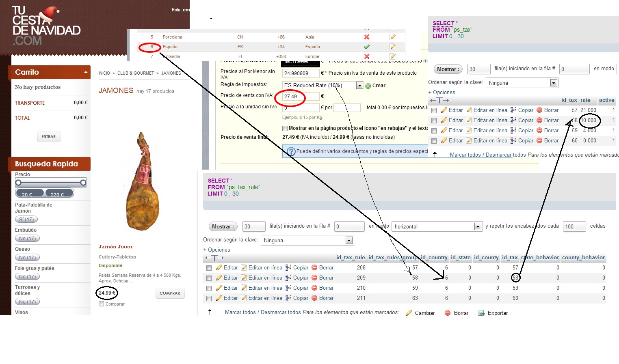Click COMPRAR for Jamón Jooo1
The image size is (619, 364).
(170, 293)
